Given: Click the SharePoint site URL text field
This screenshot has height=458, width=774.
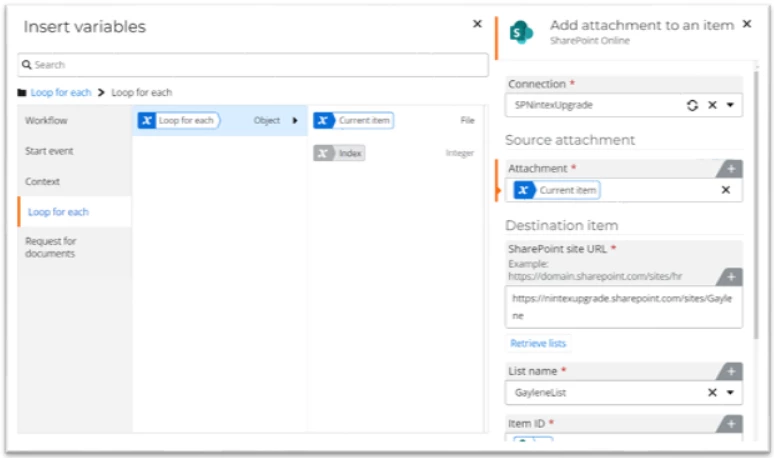Looking at the screenshot, I should pyautogui.click(x=623, y=307).
